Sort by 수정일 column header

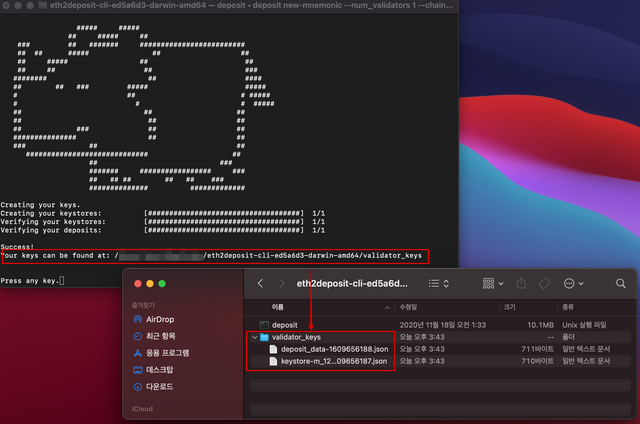coord(409,307)
